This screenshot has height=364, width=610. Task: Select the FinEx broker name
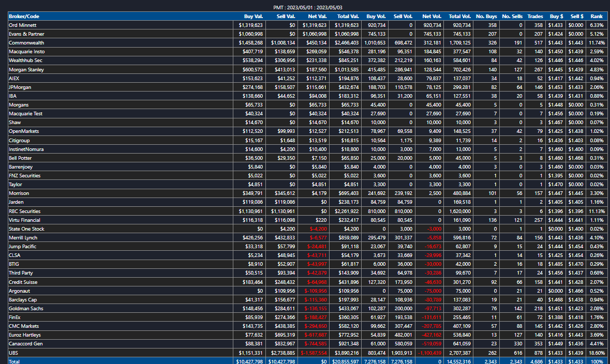coord(15,317)
